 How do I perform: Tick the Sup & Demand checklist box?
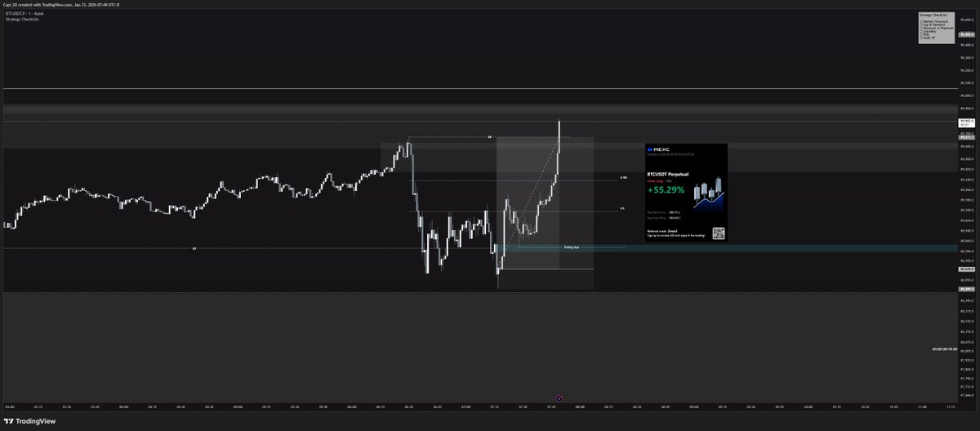921,24
